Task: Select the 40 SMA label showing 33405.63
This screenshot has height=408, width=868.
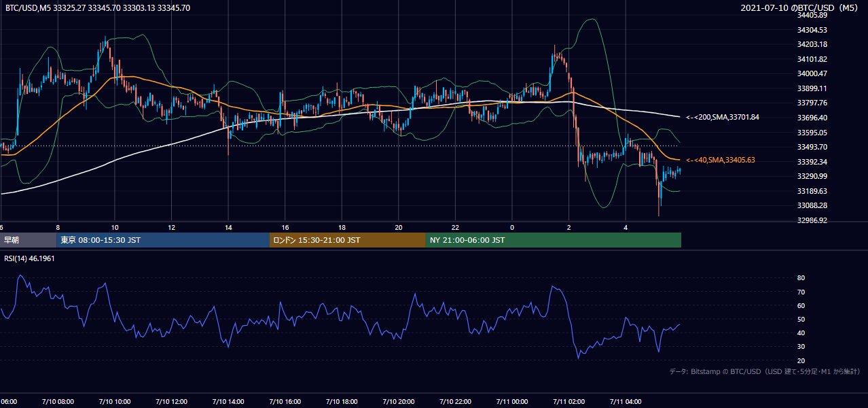Action: 721,160
